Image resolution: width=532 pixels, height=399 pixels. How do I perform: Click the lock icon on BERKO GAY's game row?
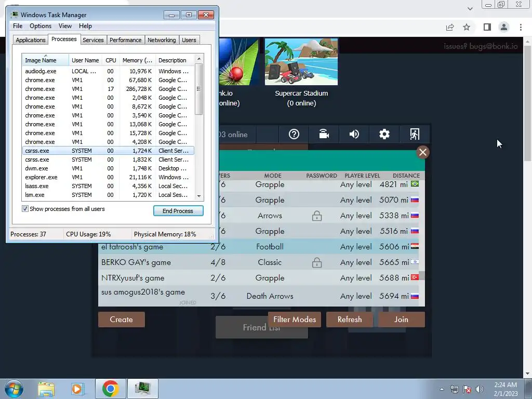[x=317, y=262]
